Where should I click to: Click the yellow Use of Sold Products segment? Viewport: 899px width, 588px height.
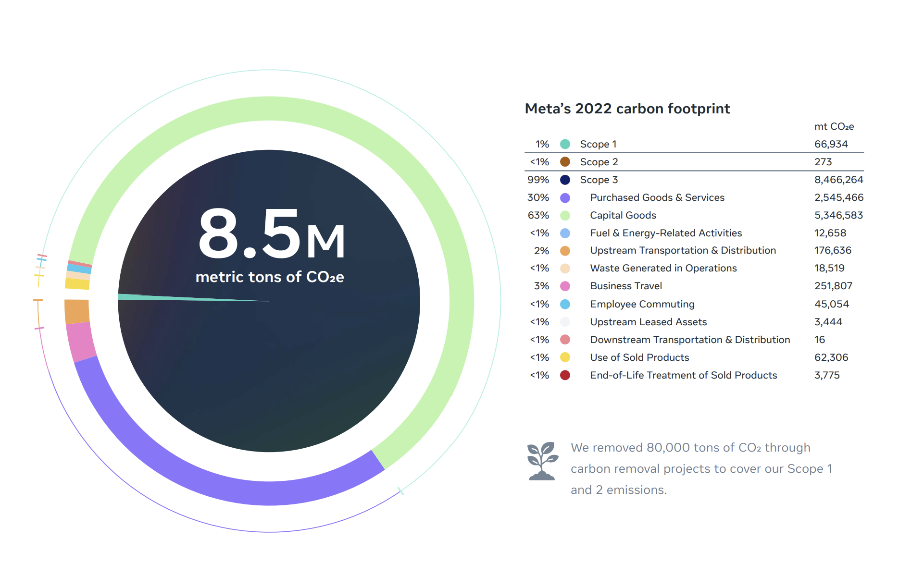click(x=77, y=284)
